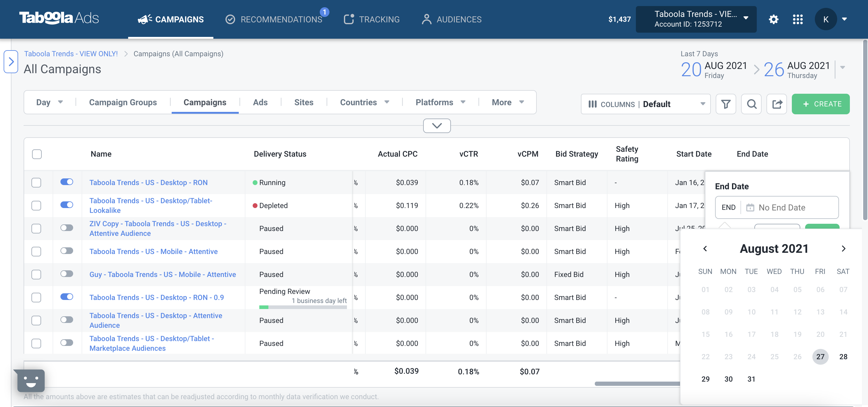This screenshot has height=407, width=868.
Task: Check ZIV Copy campaign row checkbox
Action: click(x=36, y=228)
